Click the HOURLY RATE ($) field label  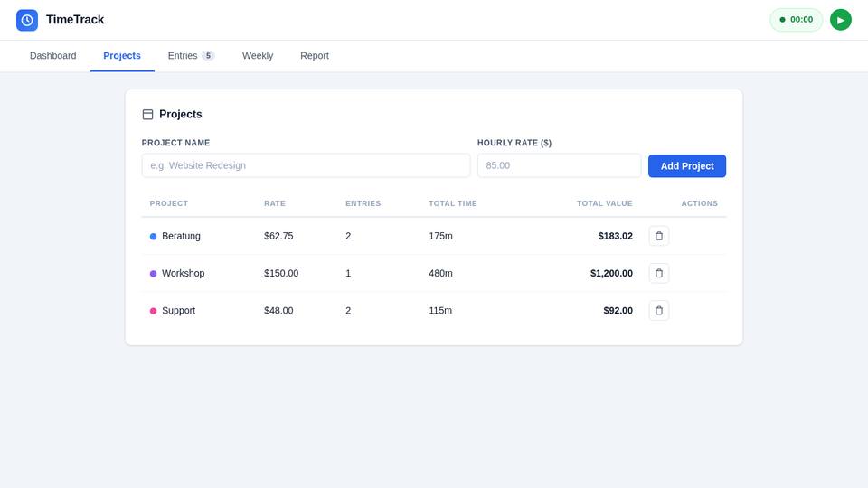(514, 143)
